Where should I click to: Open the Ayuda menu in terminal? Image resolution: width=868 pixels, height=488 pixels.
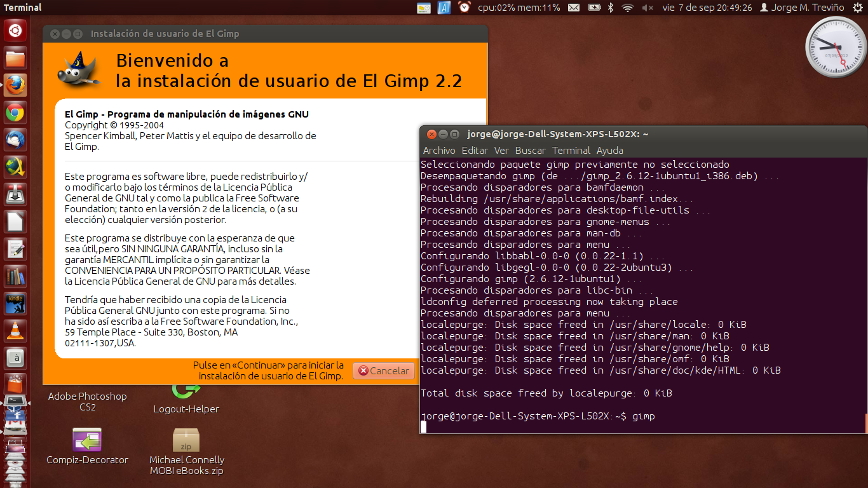click(610, 151)
